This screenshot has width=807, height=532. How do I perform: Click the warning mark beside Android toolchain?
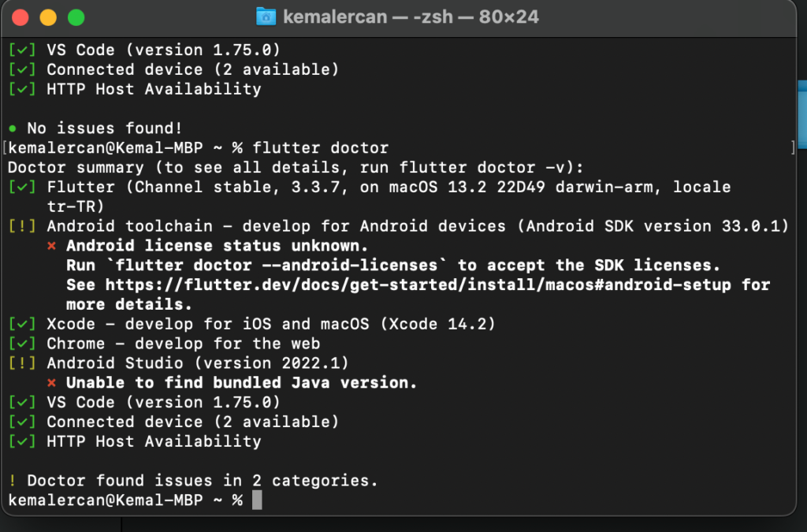pos(22,226)
